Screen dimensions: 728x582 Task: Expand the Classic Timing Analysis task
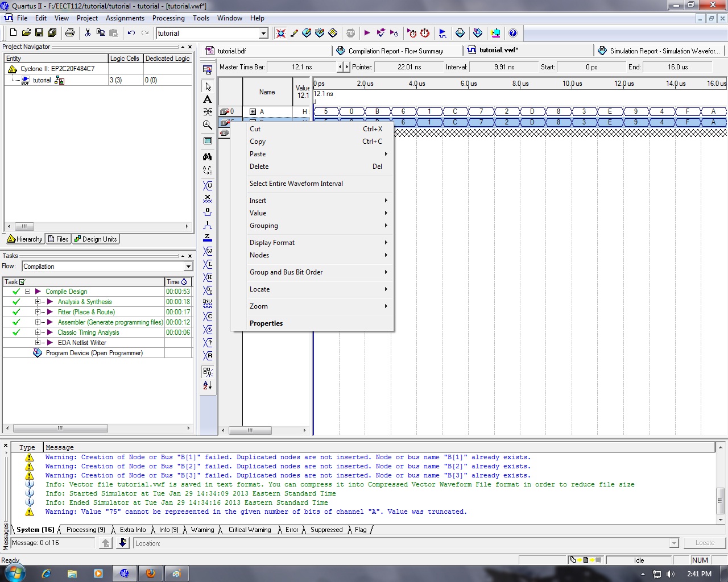(38, 332)
